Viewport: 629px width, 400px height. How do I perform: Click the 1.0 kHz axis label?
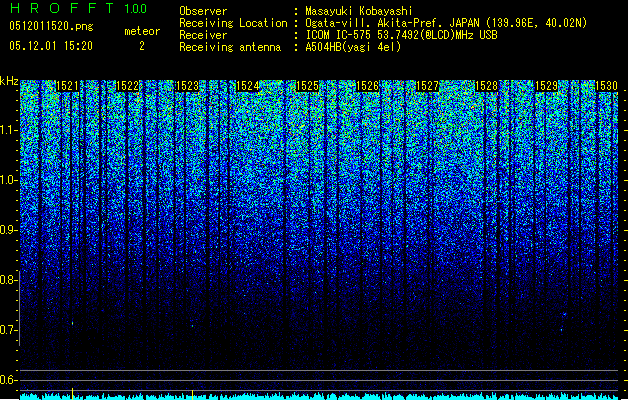8,180
